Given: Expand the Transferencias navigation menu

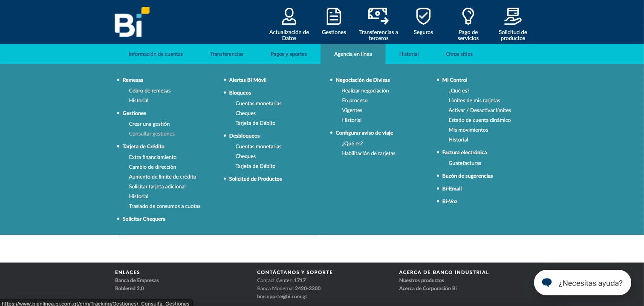Looking at the screenshot, I should [x=227, y=54].
